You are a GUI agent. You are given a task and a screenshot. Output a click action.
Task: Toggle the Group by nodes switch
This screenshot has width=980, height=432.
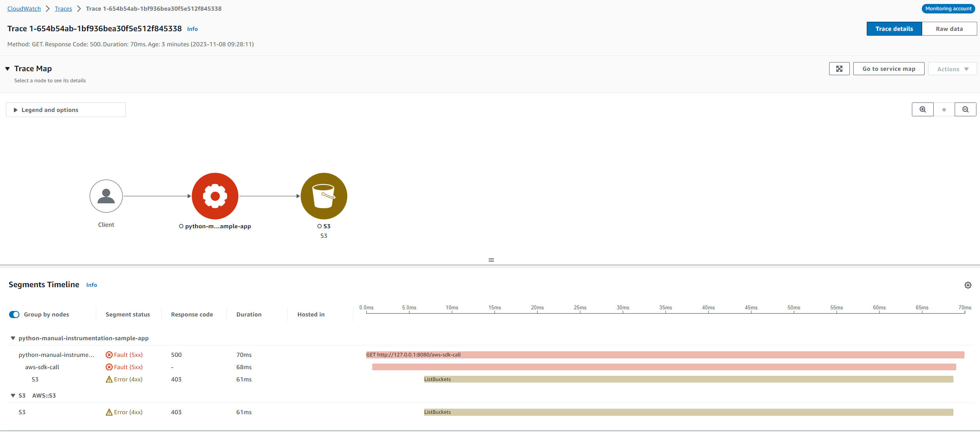pyautogui.click(x=14, y=315)
